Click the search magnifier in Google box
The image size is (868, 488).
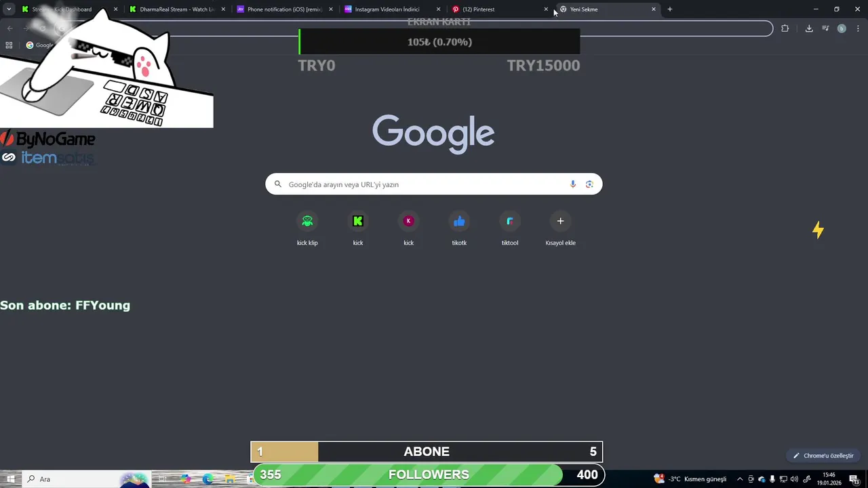pos(278,184)
